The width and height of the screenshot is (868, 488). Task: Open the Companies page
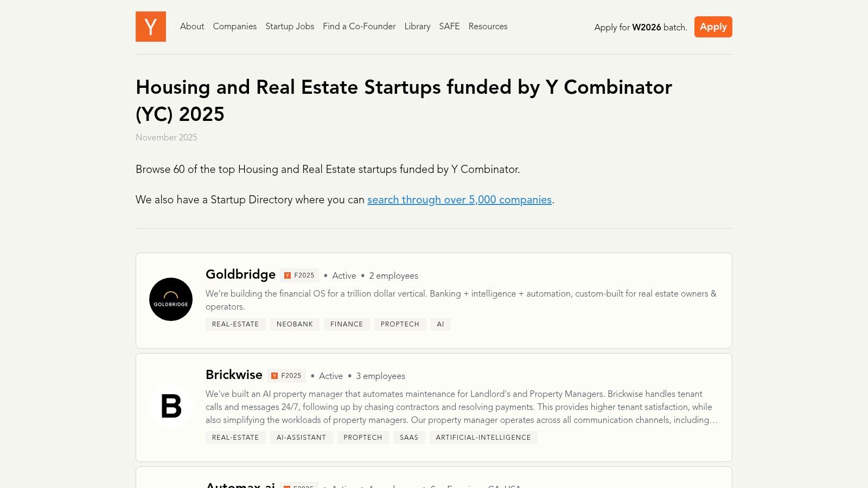pos(234,27)
